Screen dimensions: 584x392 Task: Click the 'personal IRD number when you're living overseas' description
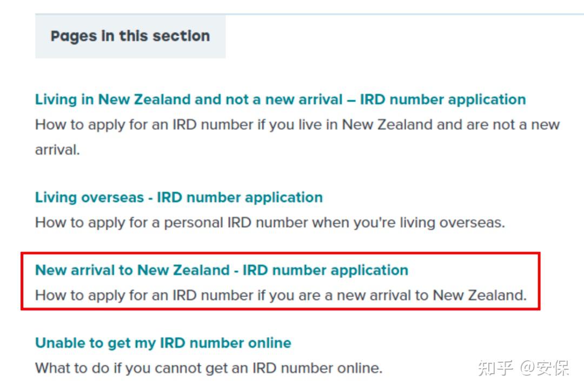pyautogui.click(x=269, y=222)
